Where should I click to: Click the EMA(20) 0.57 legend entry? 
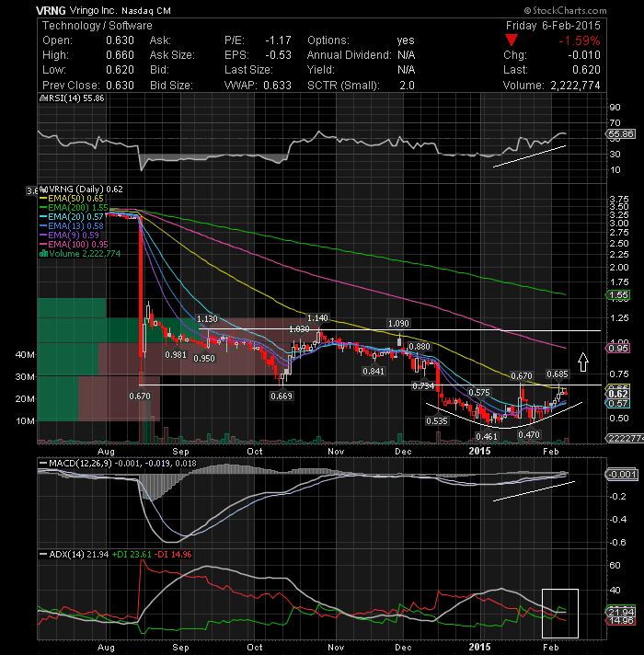[x=72, y=217]
